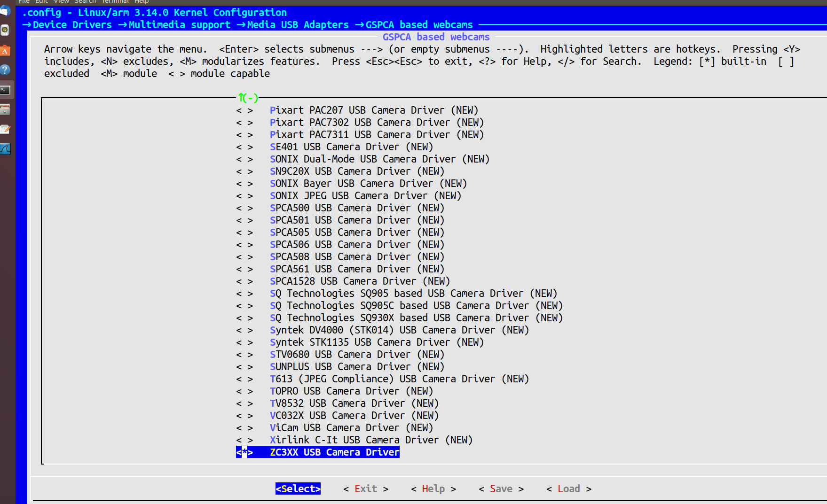827x504 pixels.
Task: Click 'Media USB Adapters' in the breadcrumb path
Action: point(298,25)
